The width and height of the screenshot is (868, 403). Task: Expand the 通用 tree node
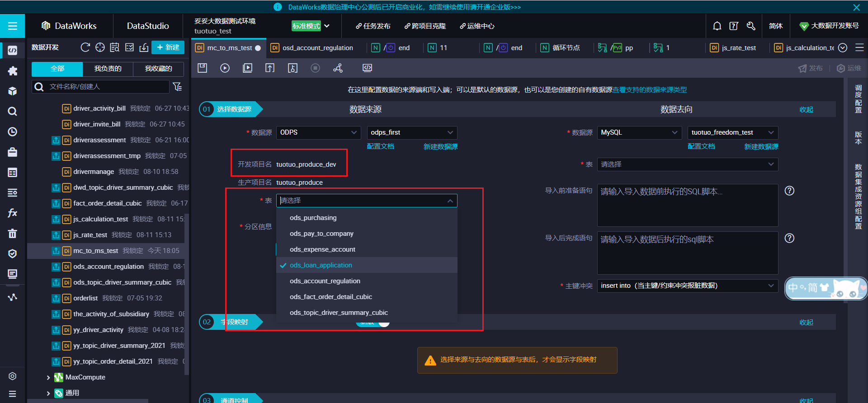pos(48,393)
